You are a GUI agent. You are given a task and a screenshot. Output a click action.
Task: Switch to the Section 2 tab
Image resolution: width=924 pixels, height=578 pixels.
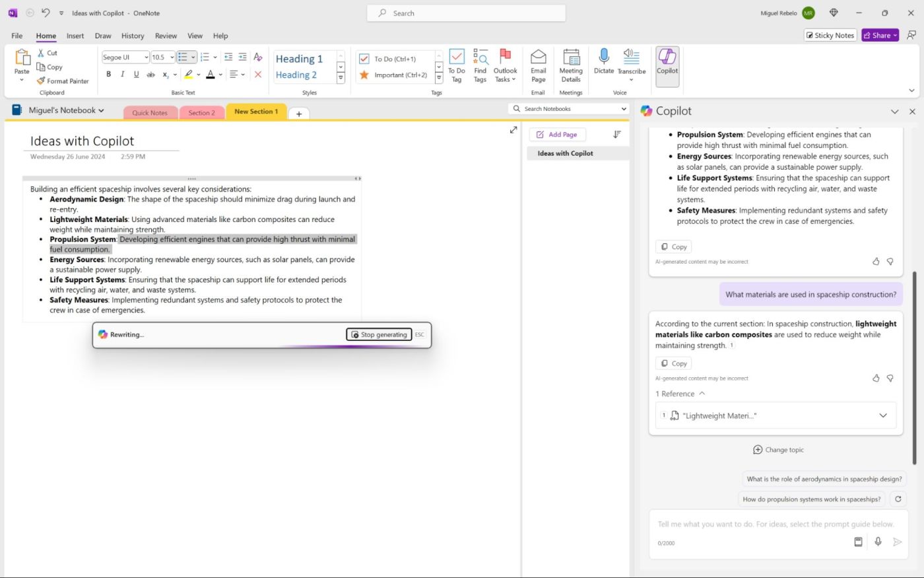[x=201, y=113]
